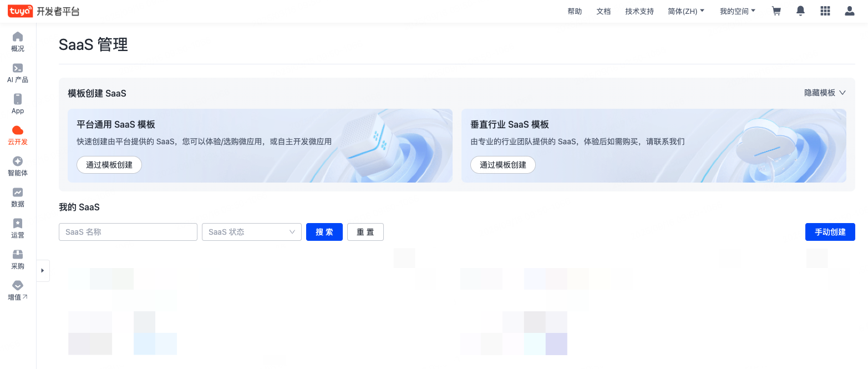This screenshot has height=369, width=868.
Task: Select the 智能体 agent icon
Action: (x=18, y=161)
